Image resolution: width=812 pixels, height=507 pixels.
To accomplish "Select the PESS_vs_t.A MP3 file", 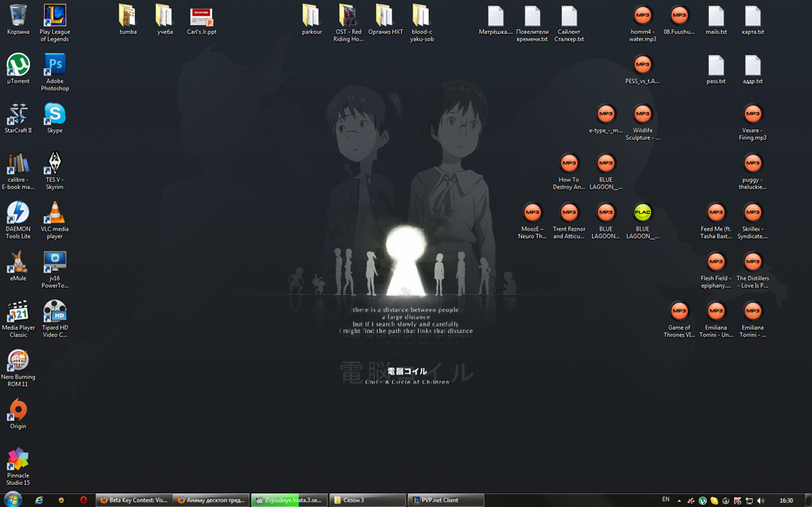I will (642, 69).
